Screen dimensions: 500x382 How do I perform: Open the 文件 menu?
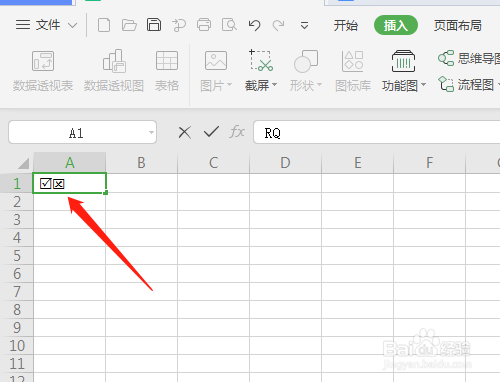click(38, 25)
